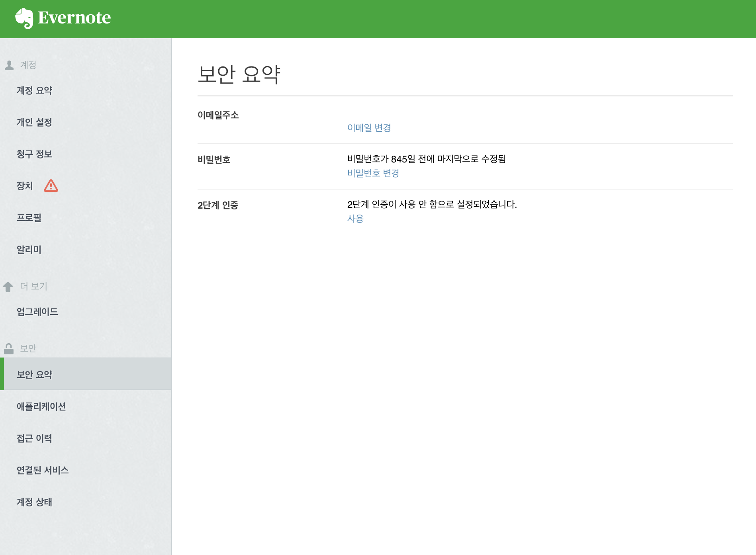
Task: Click the 보안 요약 page heading
Action: tap(239, 74)
